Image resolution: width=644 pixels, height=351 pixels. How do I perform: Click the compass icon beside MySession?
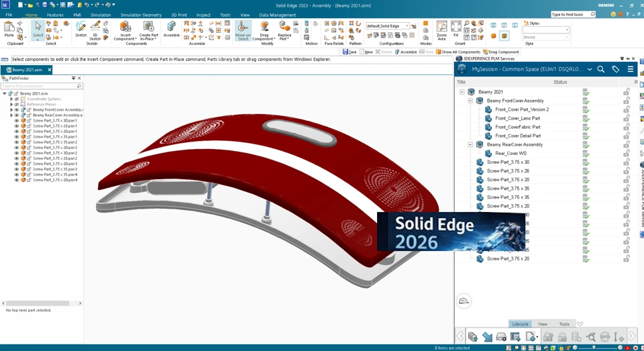(462, 69)
